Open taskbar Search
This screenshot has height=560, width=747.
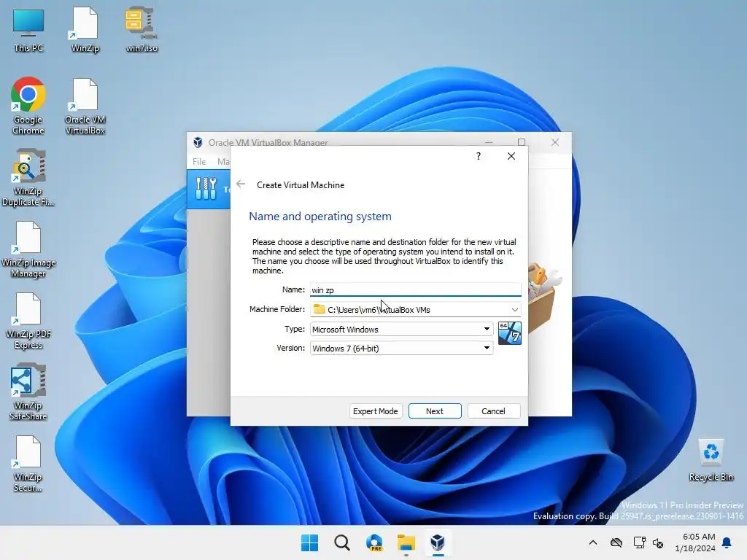pos(341,542)
